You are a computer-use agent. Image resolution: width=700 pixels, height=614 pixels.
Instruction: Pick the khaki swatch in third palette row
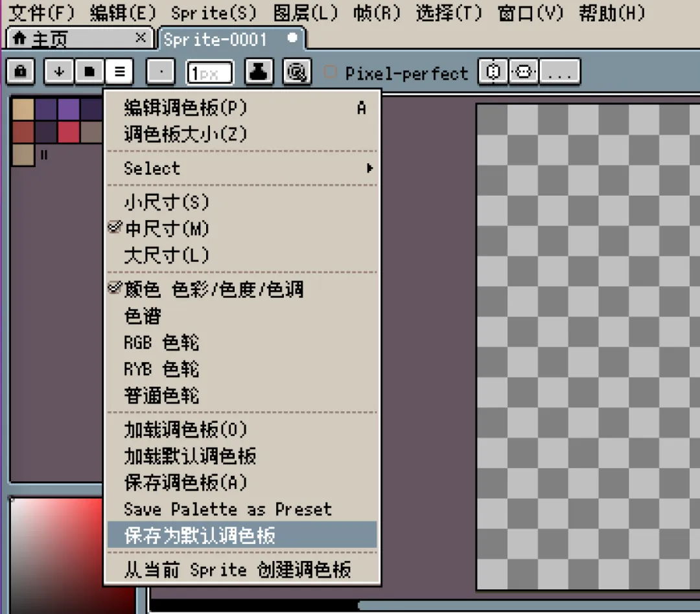(x=23, y=155)
